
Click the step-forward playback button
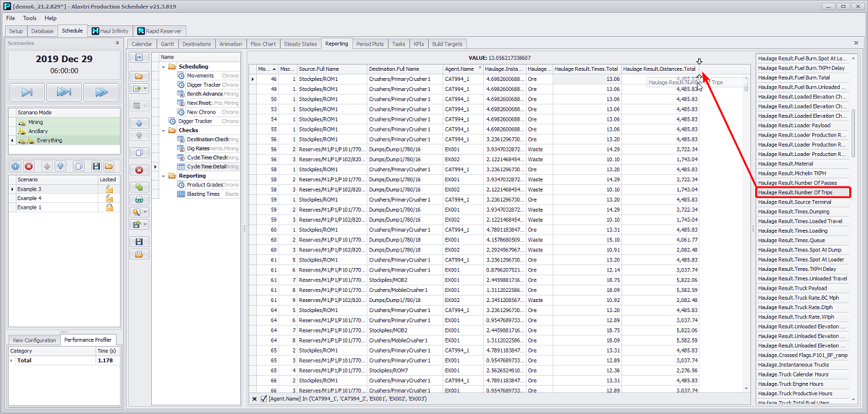coord(27,92)
